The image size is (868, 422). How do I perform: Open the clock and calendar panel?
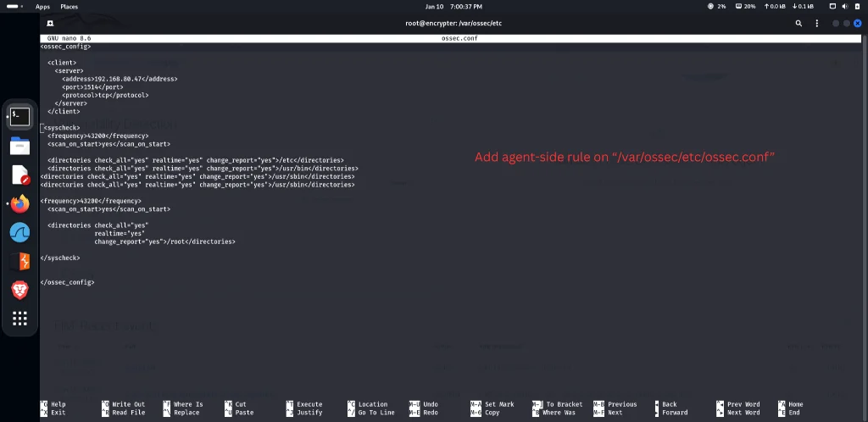(x=453, y=7)
